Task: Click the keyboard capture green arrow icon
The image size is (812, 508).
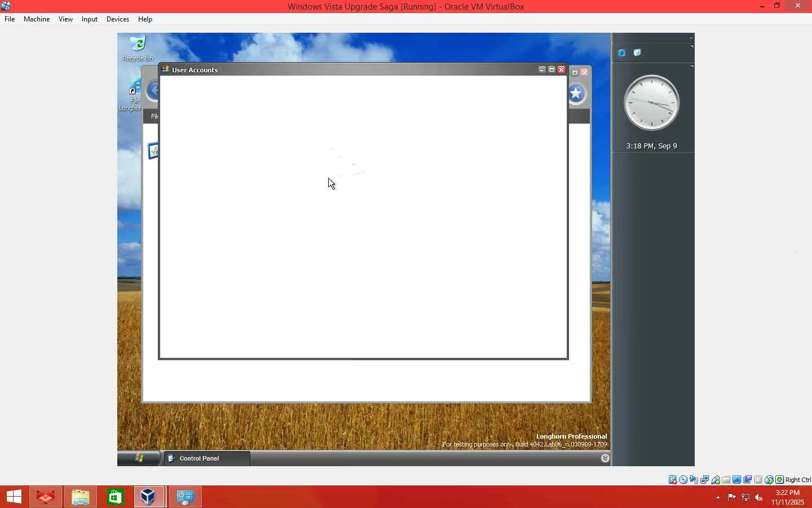Action: (780, 480)
